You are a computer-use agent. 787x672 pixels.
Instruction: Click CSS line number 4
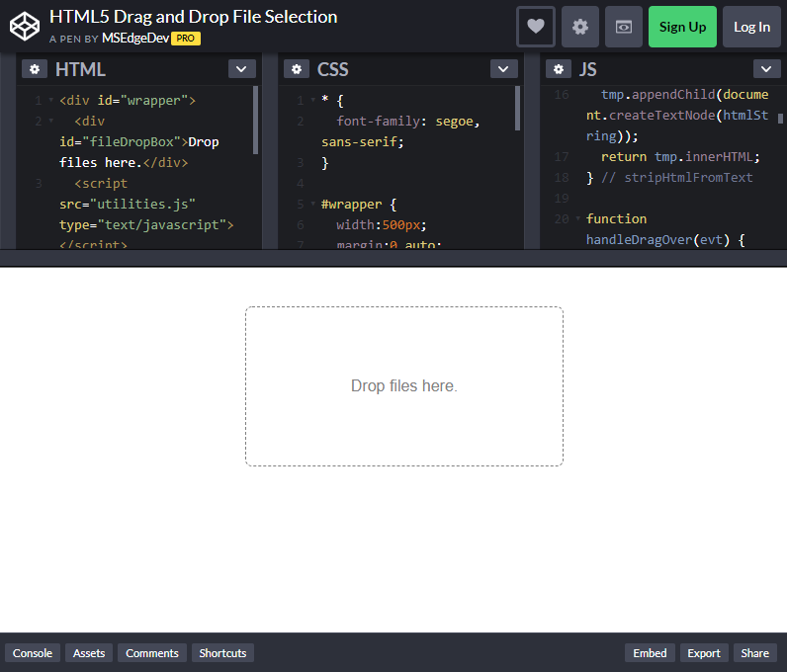coord(301,183)
